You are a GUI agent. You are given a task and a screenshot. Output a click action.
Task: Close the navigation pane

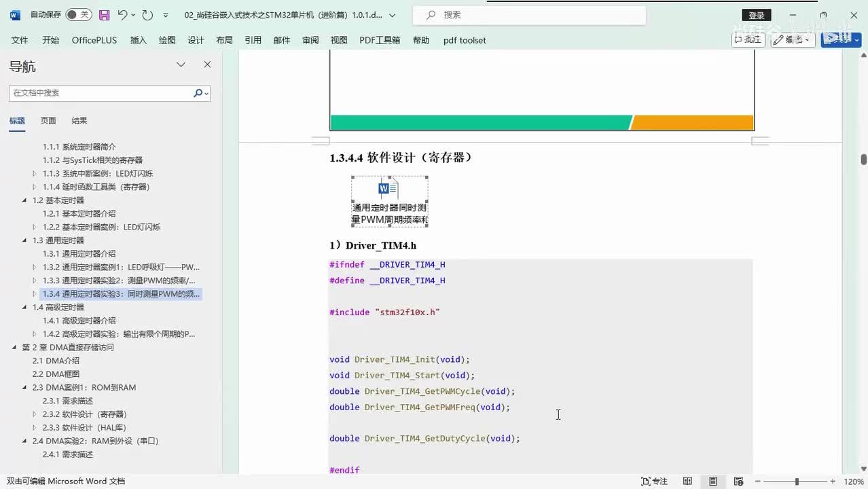(x=207, y=65)
